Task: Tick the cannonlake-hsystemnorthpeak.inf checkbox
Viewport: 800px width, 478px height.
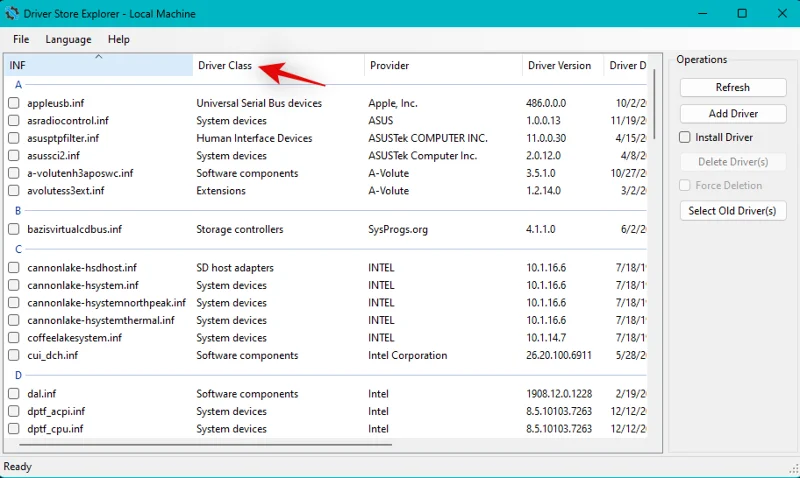Action: point(14,303)
